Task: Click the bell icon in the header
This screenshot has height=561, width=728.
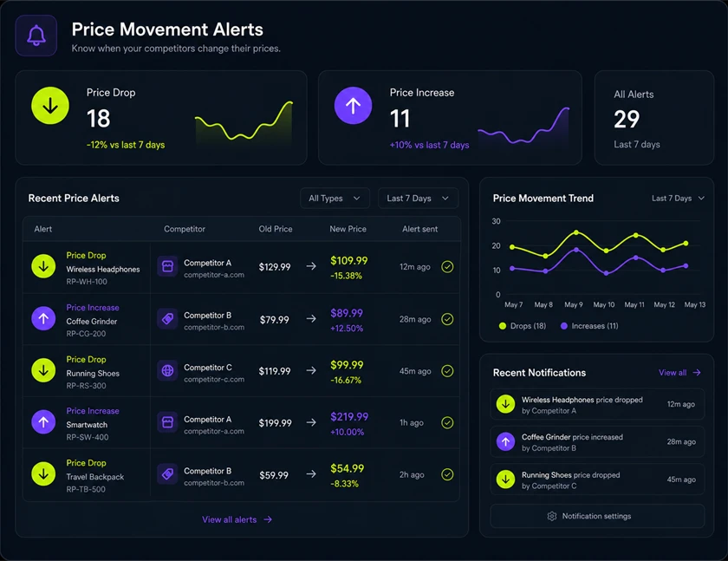Action: [x=36, y=36]
